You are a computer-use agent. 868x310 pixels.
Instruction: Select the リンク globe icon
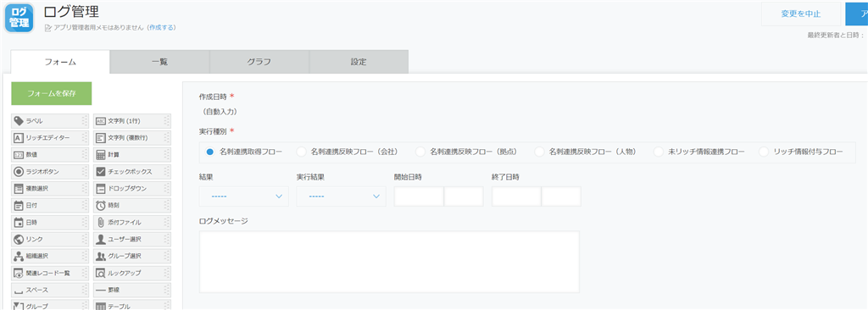tap(19, 239)
